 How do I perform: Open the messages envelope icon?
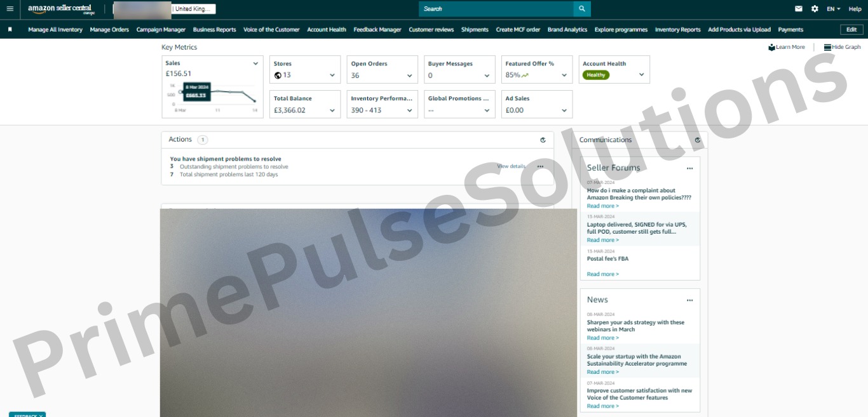[799, 9]
